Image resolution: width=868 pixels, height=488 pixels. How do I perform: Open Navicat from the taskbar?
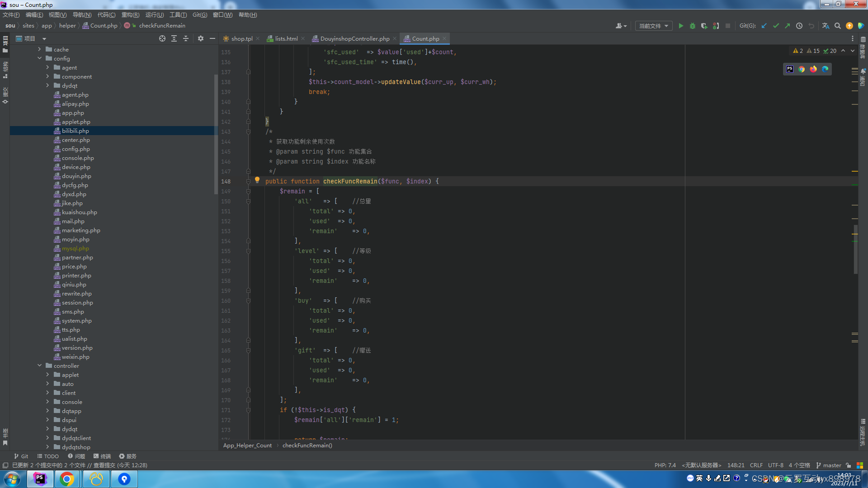[x=96, y=479]
